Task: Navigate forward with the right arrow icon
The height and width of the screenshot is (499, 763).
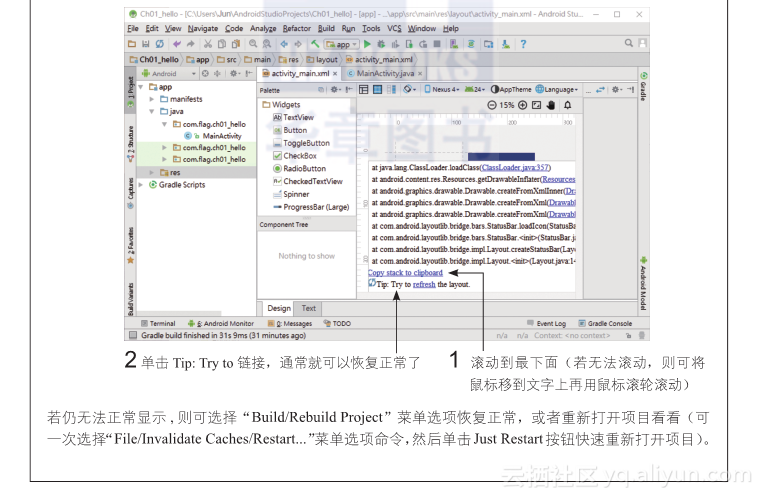Action: click(298, 44)
